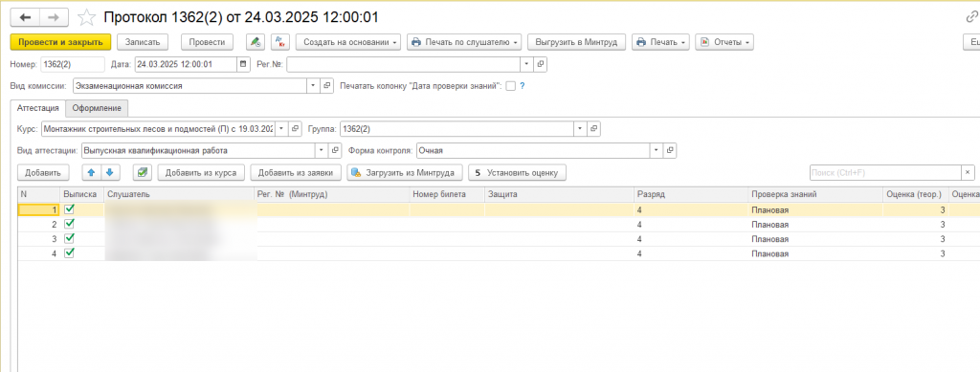Clear the search field with the x
Viewport: 980px width, 372px height.
click(968, 172)
